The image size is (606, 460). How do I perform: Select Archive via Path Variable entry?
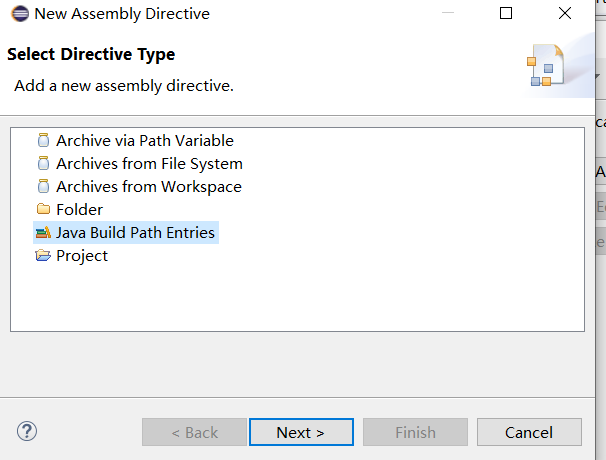pyautogui.click(x=144, y=141)
